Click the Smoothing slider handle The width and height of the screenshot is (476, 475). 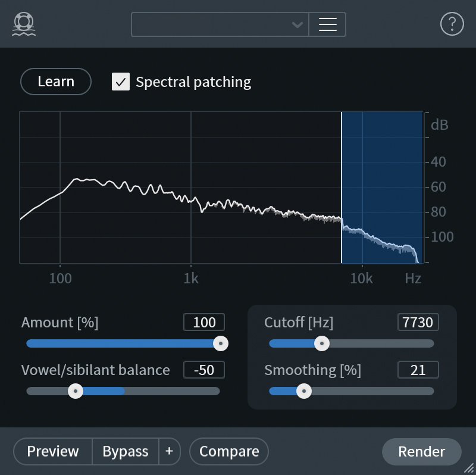point(305,391)
